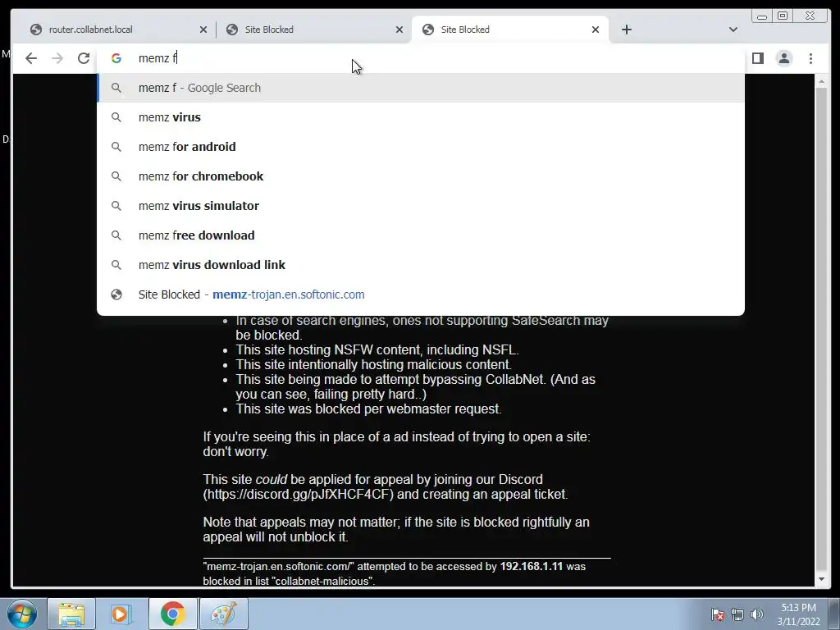The image size is (840, 630).
Task: Click the search icon beside 'memz free download'
Action: pyautogui.click(x=116, y=235)
